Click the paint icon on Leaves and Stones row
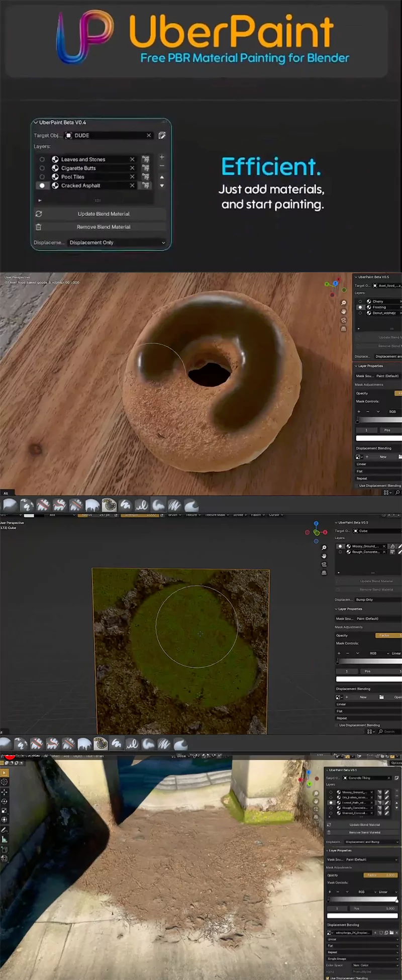This screenshot has width=402, height=980. (x=145, y=159)
